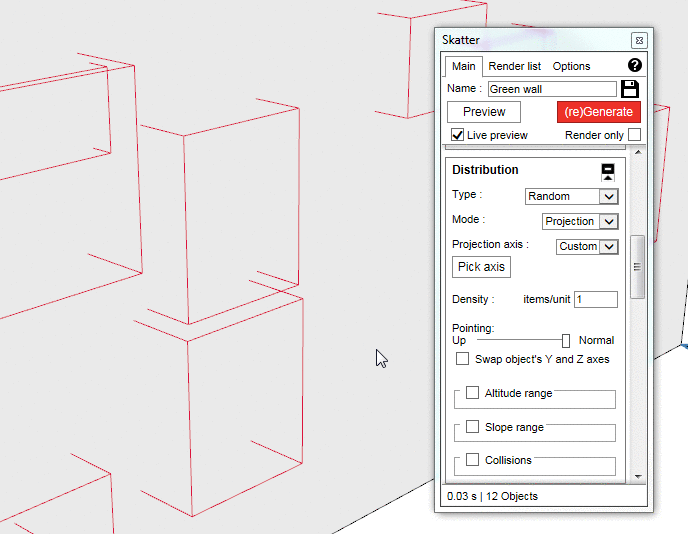688x534 pixels.
Task: Click the Pick axis button
Action: [481, 267]
